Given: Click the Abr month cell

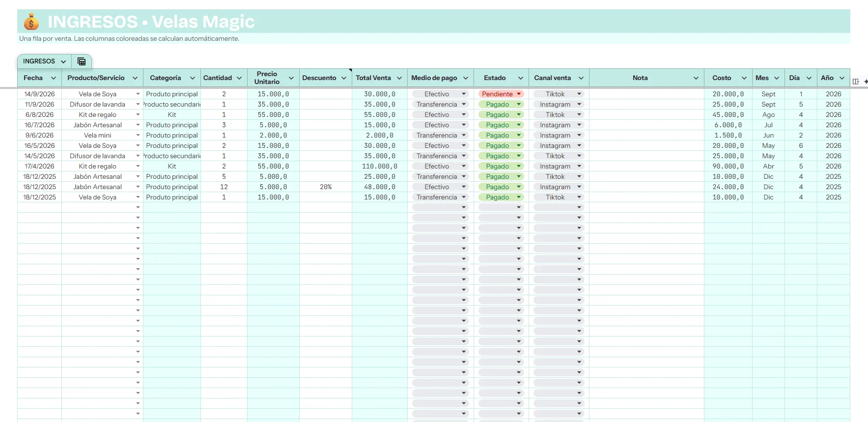Looking at the screenshot, I should pos(768,166).
